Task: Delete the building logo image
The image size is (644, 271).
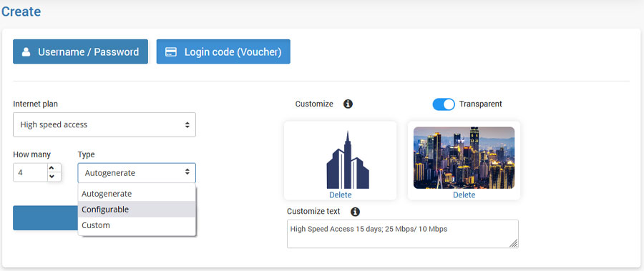Action: coord(341,195)
